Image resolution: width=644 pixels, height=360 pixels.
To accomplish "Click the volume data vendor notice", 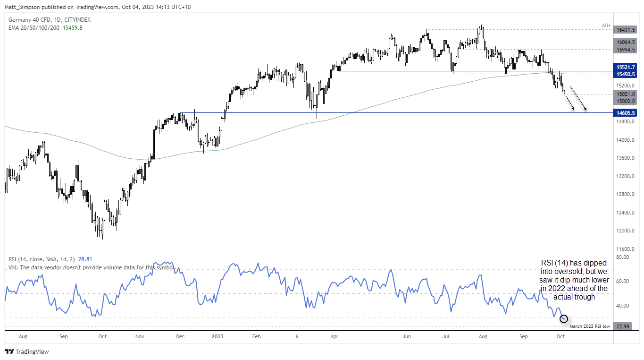I will [x=92, y=267].
